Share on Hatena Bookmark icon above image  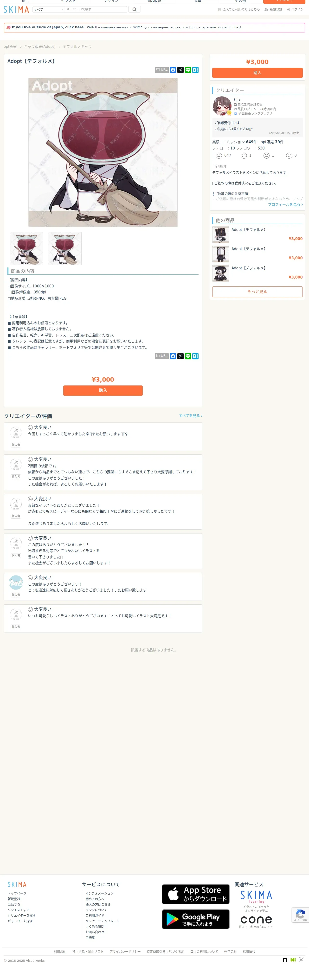195,70
